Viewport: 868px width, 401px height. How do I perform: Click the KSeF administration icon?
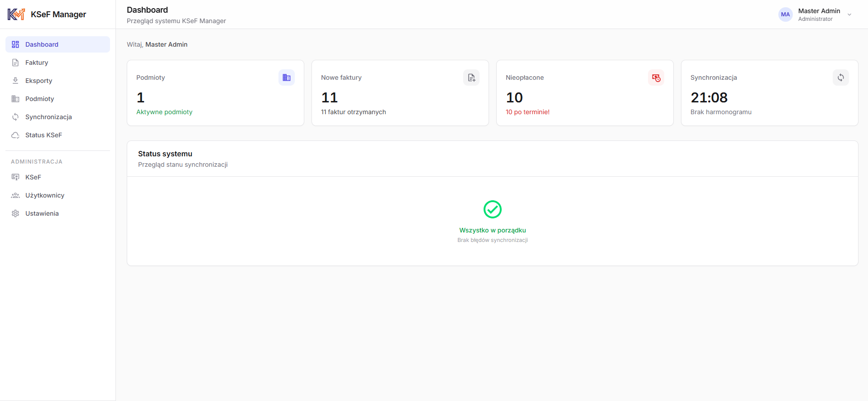15,177
